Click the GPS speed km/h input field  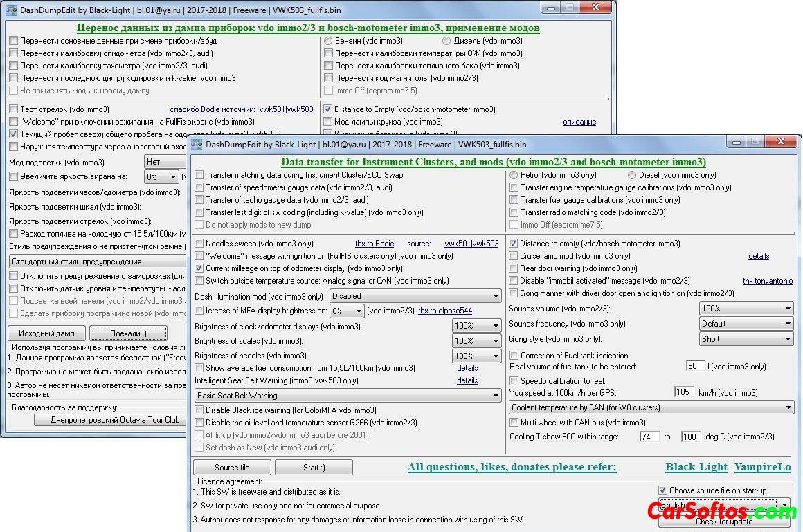click(x=683, y=392)
